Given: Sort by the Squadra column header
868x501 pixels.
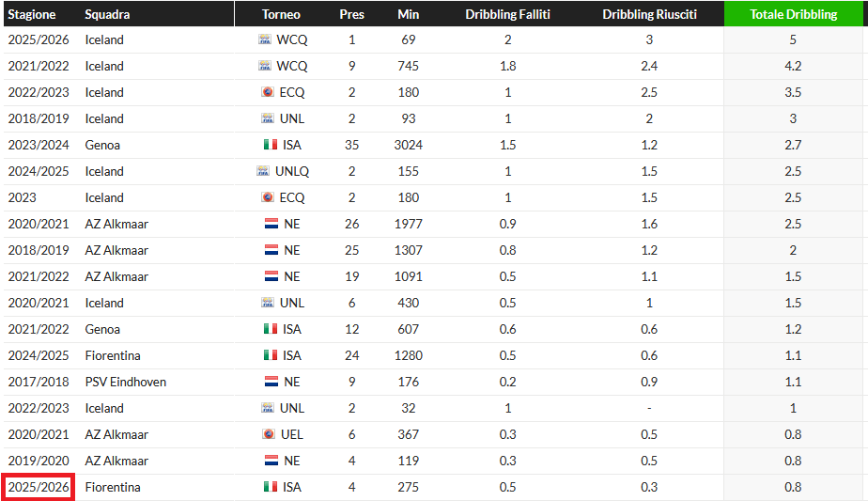Looking at the screenshot, I should [x=107, y=14].
